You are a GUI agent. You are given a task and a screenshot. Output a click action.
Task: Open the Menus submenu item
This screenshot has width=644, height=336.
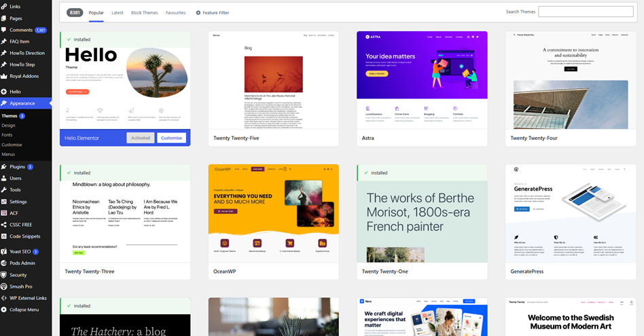click(8, 154)
